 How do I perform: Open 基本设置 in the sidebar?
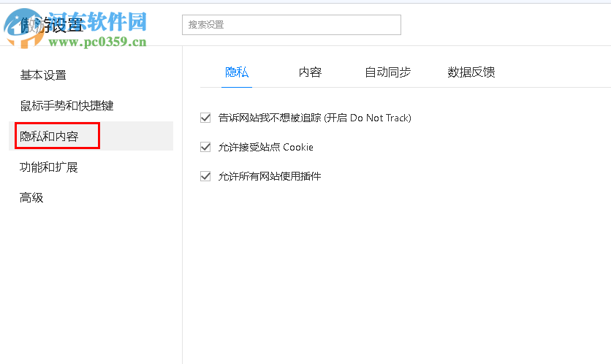point(43,75)
